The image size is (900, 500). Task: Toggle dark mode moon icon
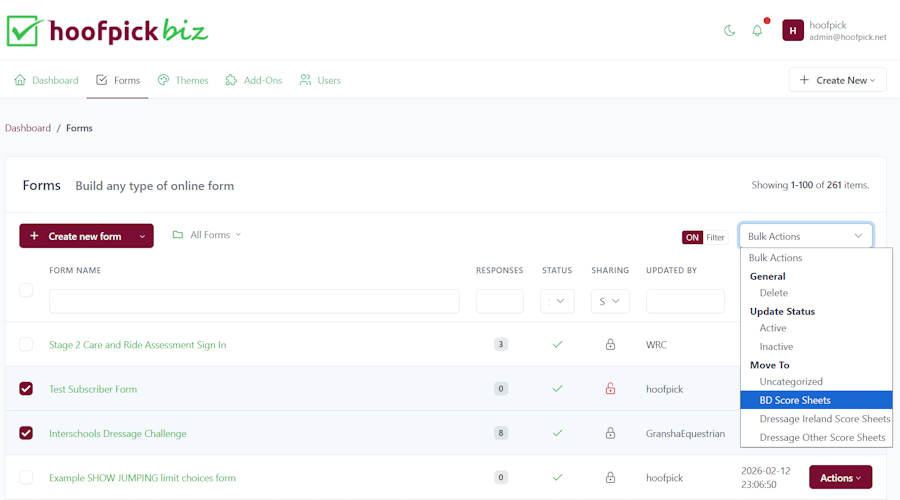click(x=730, y=30)
